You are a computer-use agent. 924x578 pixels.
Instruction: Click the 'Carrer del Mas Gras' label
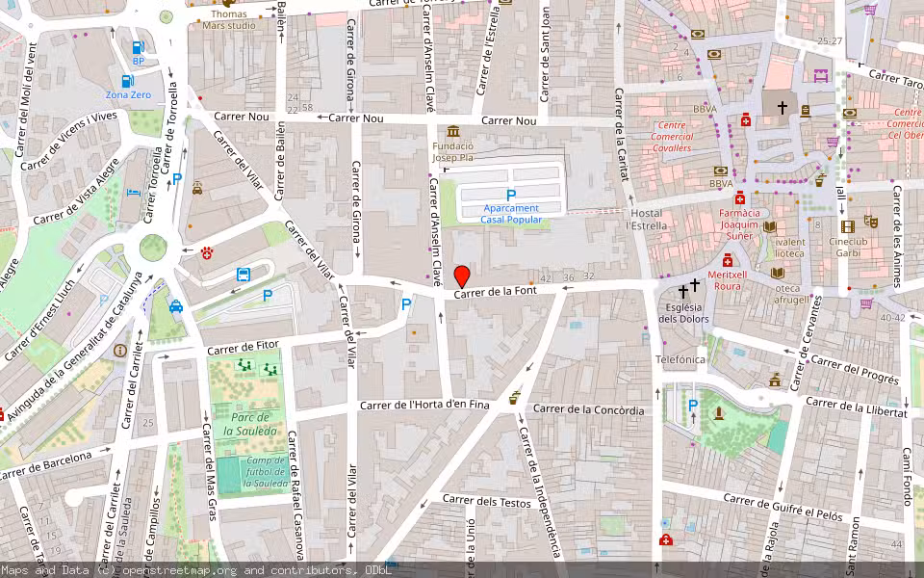208,472
